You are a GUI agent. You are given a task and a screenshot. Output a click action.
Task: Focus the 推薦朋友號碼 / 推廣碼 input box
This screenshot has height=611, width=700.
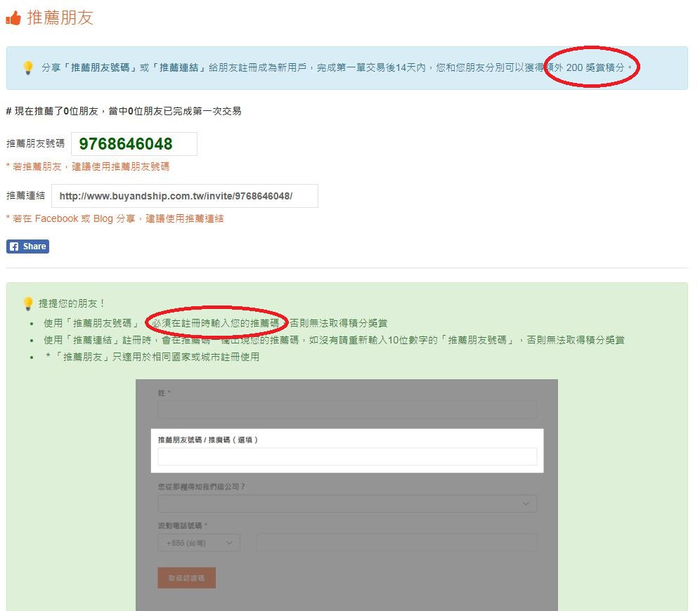(x=347, y=457)
